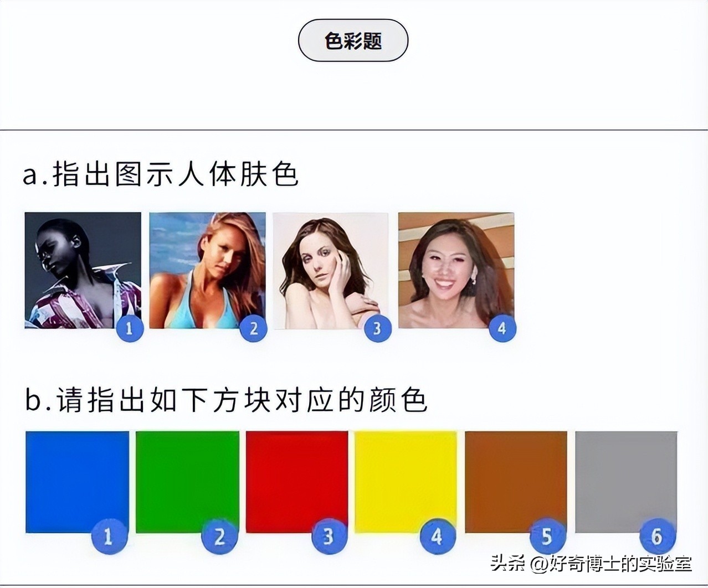Click badge 4 on the yellow square
Viewport: 708px width, 588px height.
(438, 536)
